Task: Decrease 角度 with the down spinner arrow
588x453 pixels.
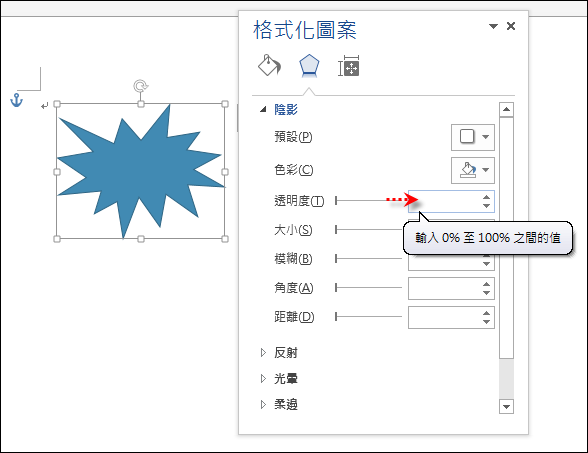Action: click(x=486, y=293)
